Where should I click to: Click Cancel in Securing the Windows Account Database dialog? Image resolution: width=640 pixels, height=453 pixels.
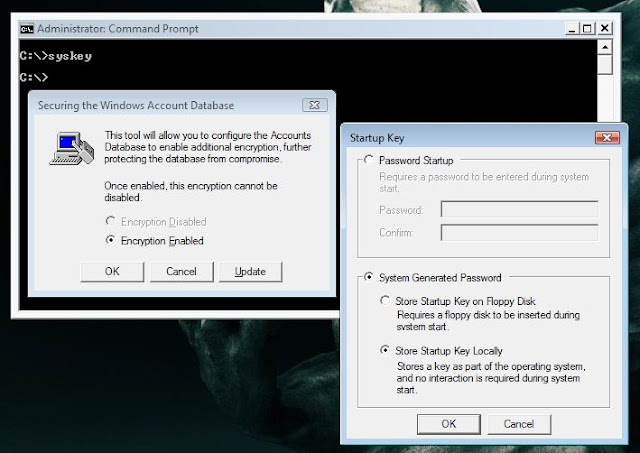182,271
